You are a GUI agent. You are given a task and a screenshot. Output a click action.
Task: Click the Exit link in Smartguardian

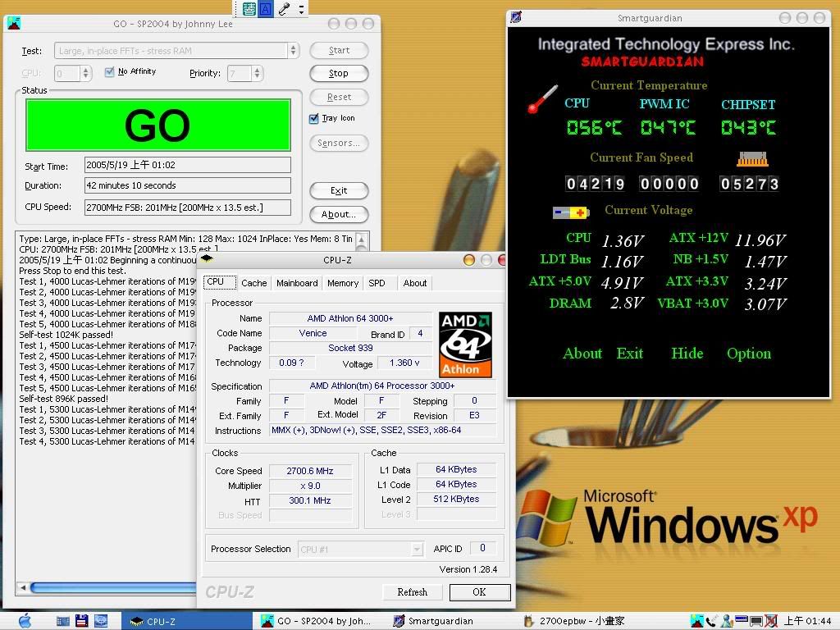(629, 354)
